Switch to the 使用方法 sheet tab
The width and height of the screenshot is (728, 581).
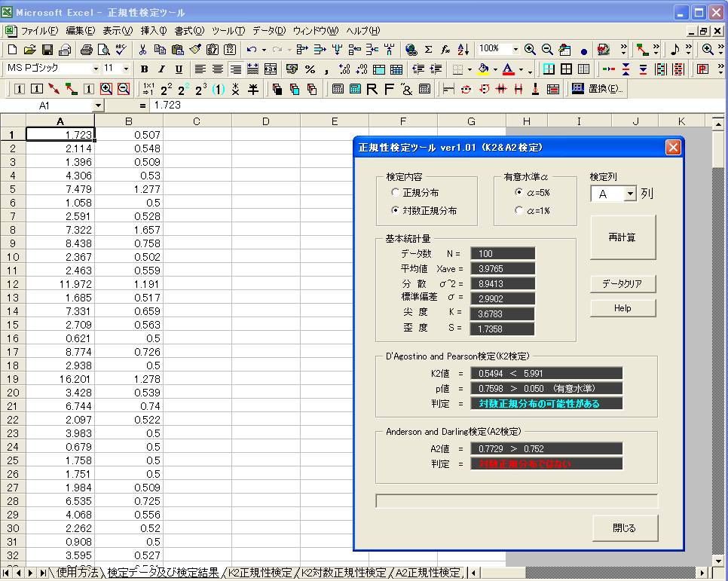77,573
